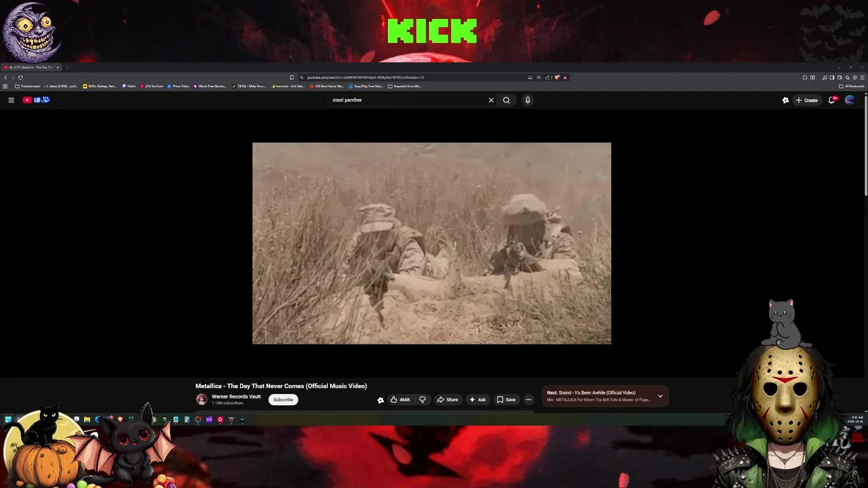Open All Bookmarks folder
Viewport: 868px width, 488px height.
851,86
